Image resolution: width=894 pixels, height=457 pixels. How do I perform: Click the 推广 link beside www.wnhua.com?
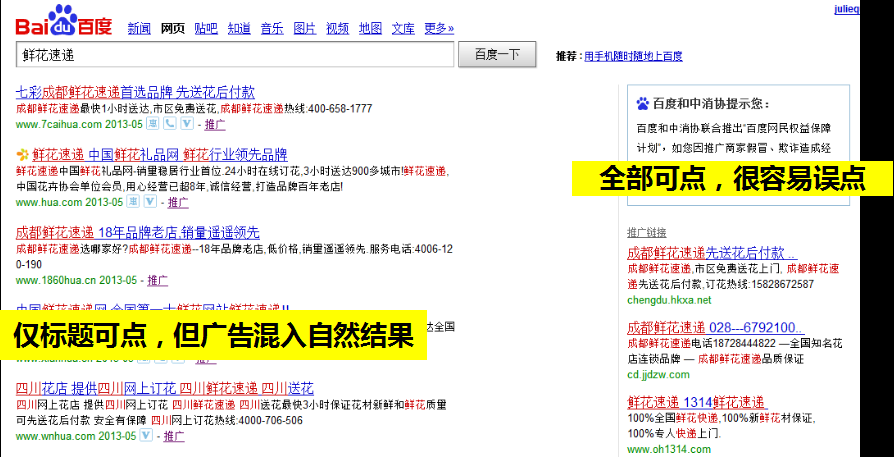pyautogui.click(x=174, y=436)
